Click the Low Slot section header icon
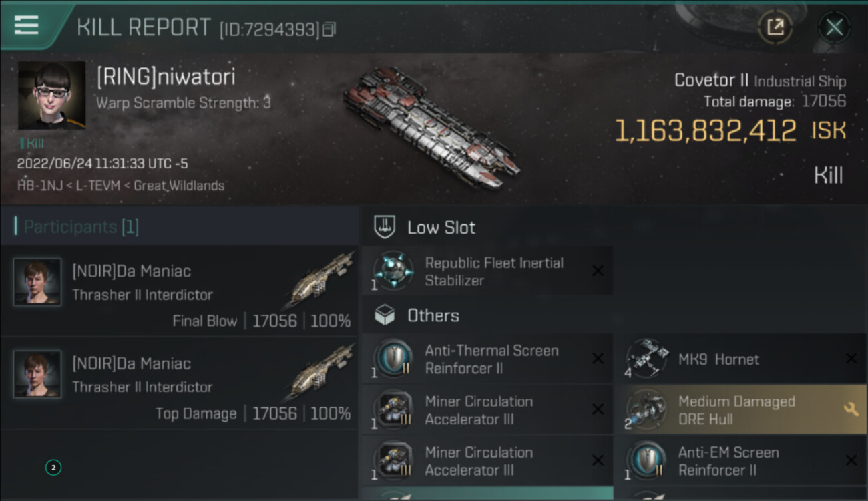 (x=385, y=227)
